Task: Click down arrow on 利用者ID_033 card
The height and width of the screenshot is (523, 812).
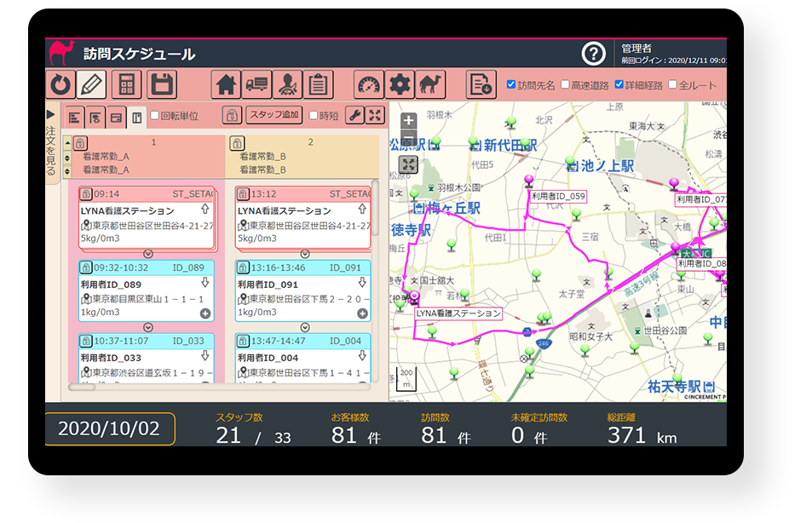Action: click(x=205, y=356)
